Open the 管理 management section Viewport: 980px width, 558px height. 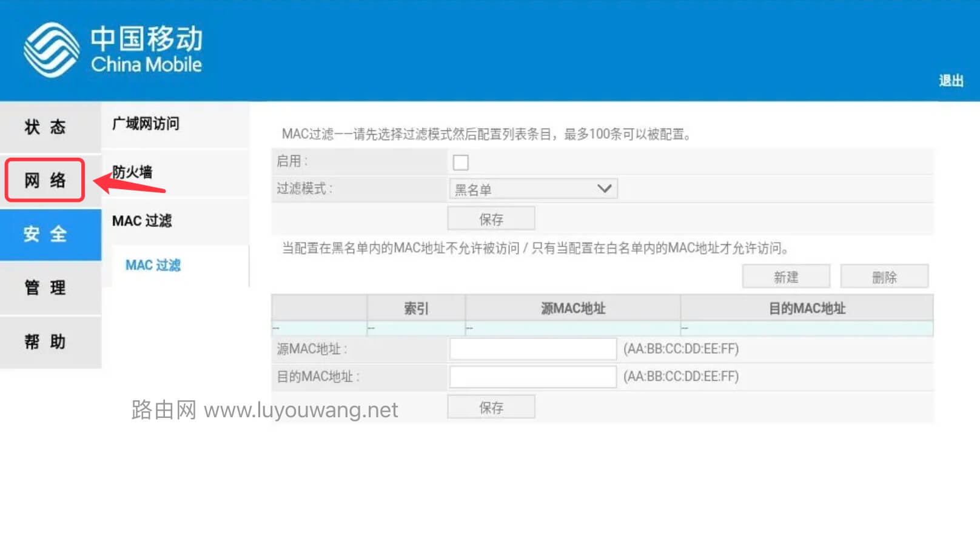[x=44, y=288]
